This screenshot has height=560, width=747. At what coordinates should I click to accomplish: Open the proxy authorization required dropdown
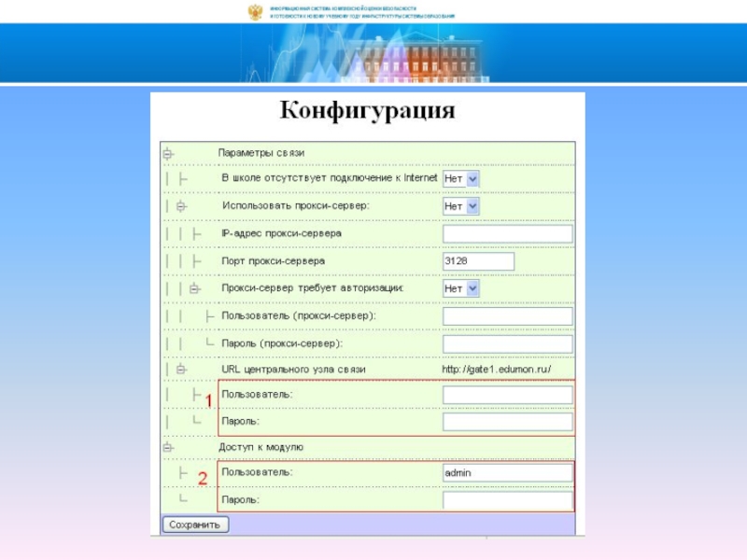click(460, 288)
